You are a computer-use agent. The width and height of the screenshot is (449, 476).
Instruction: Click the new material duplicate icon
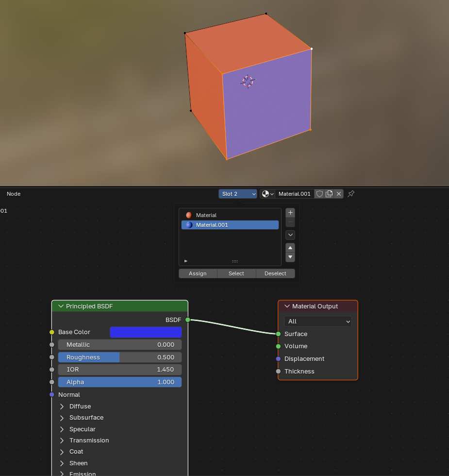(x=329, y=194)
